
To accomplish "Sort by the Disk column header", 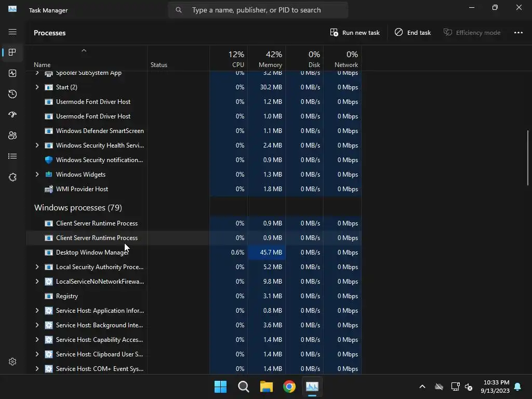I will (x=304, y=59).
